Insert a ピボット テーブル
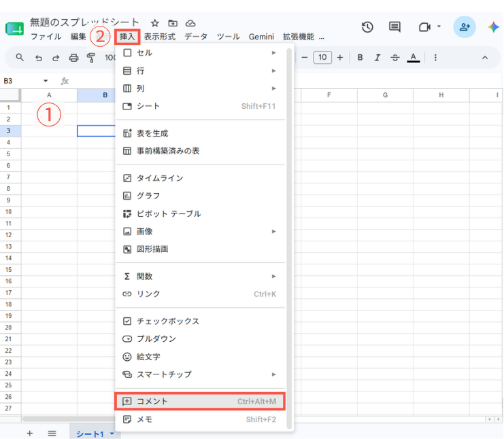 [x=200, y=213]
